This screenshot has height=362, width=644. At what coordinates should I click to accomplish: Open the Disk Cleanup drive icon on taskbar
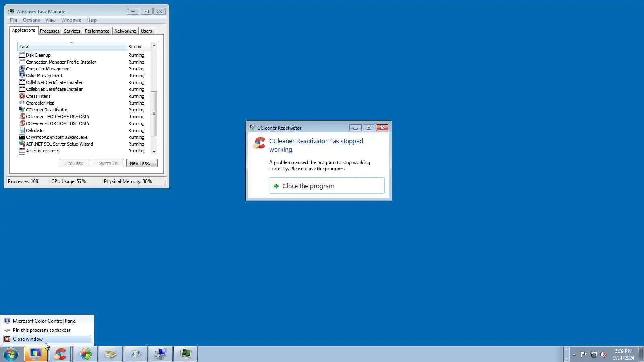(110, 354)
